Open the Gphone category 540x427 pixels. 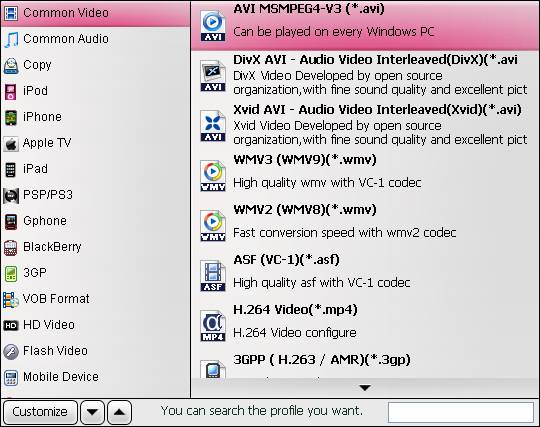click(x=95, y=221)
